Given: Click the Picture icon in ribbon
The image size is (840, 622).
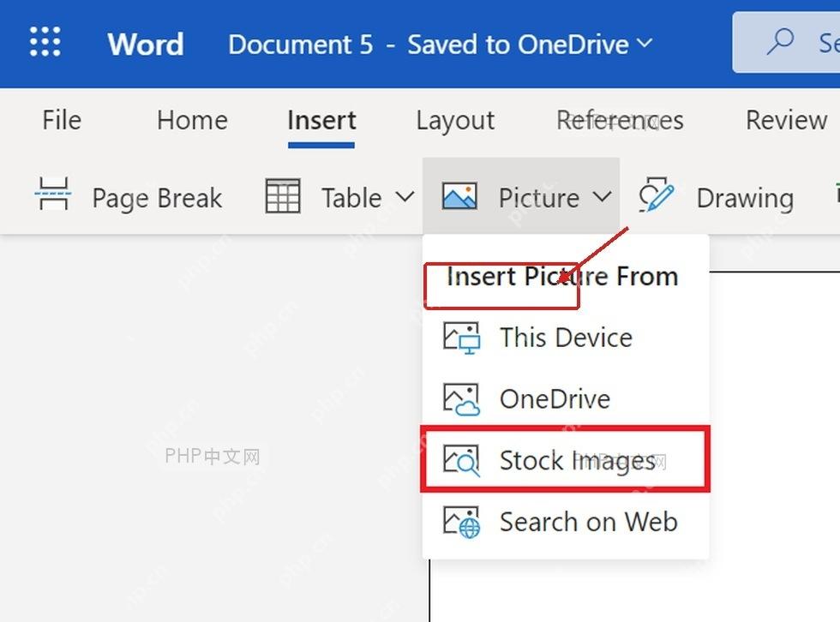Looking at the screenshot, I should point(459,196).
